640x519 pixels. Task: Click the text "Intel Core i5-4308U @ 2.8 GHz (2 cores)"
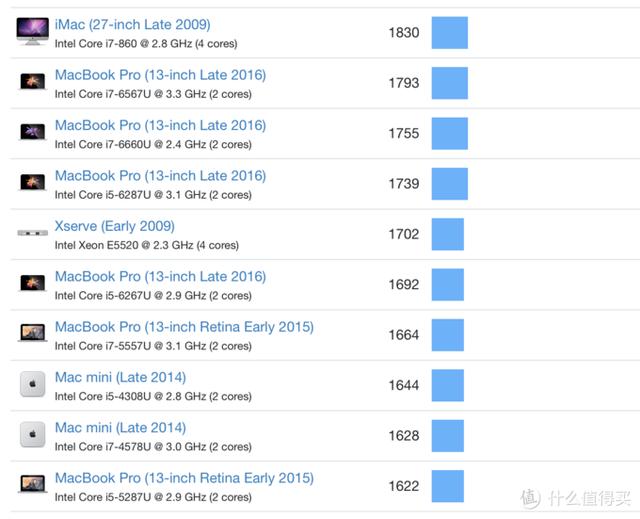click(x=153, y=397)
